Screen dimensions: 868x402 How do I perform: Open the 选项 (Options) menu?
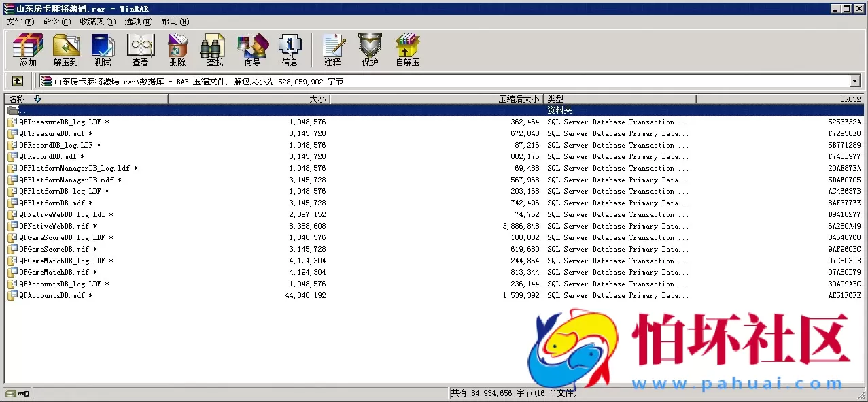tap(138, 22)
